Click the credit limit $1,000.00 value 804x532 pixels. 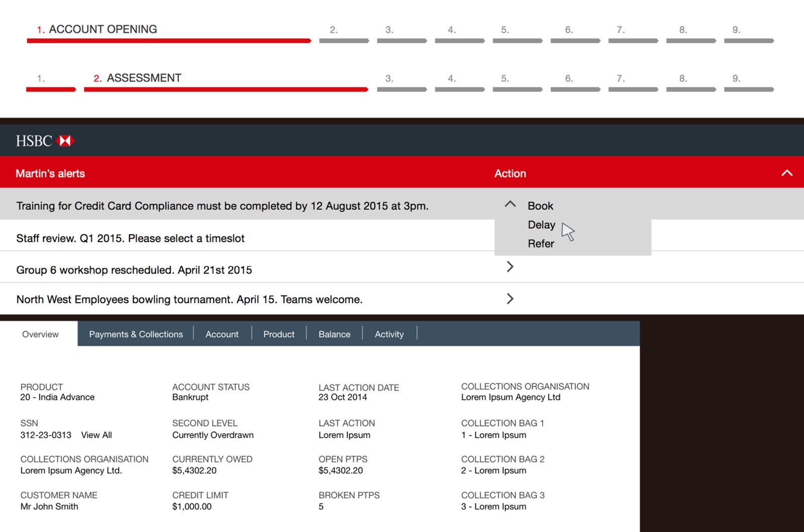point(192,506)
